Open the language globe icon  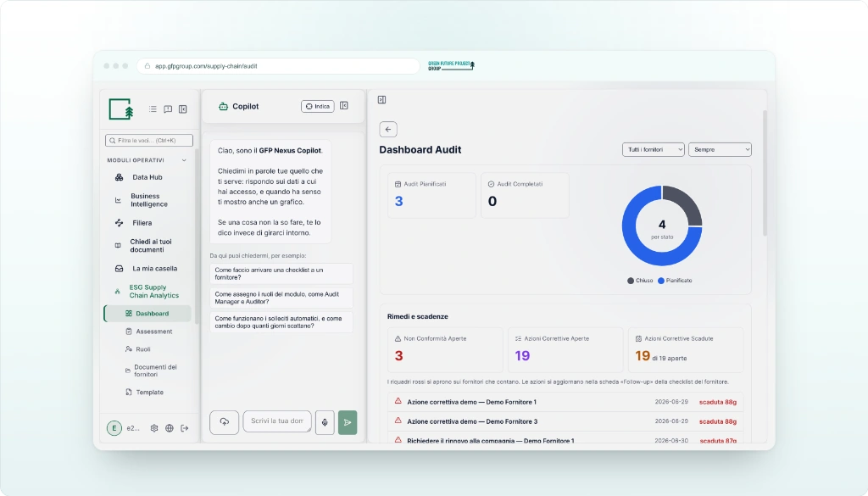point(170,428)
